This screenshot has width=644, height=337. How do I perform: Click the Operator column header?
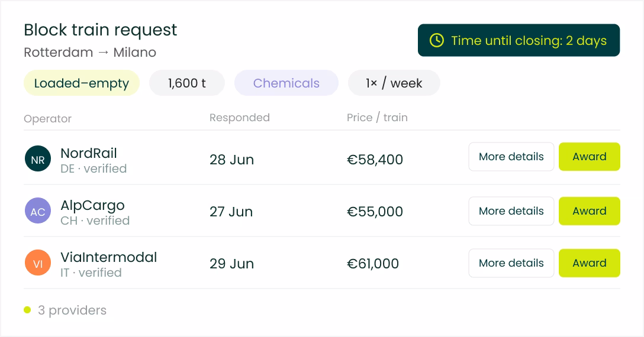pyautogui.click(x=47, y=119)
